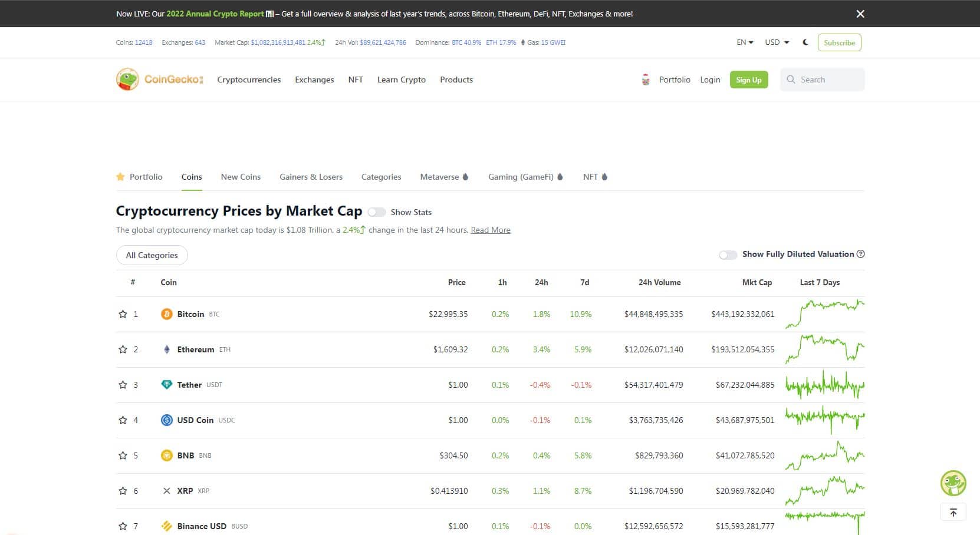Click the Ethereum coin logo

pos(167,349)
